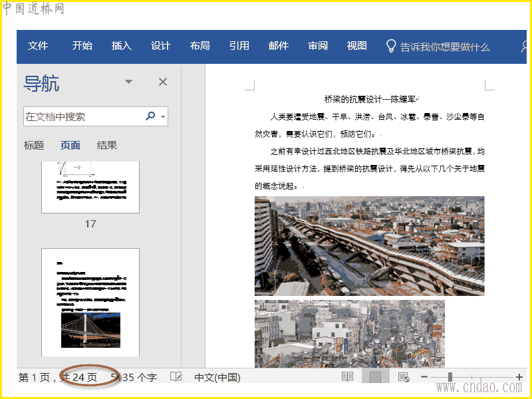Switch to the 布局 ribbon tab
The image size is (532, 399).
click(x=200, y=46)
